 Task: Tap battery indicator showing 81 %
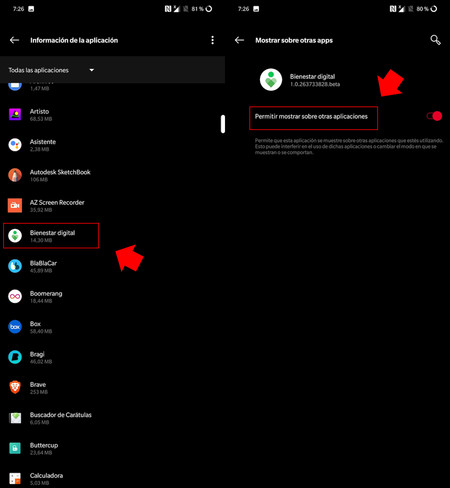(x=202, y=9)
